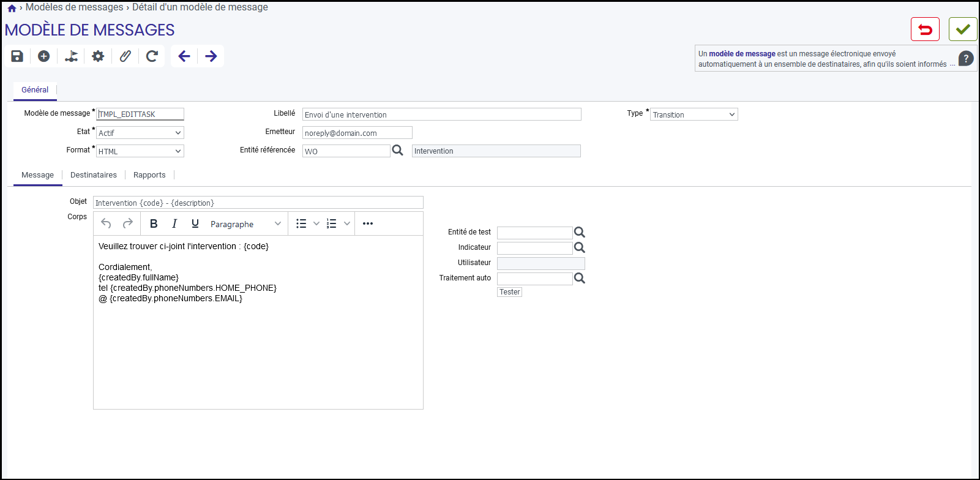Click the add new record plus icon
This screenshot has height=480, width=980.
[43, 56]
